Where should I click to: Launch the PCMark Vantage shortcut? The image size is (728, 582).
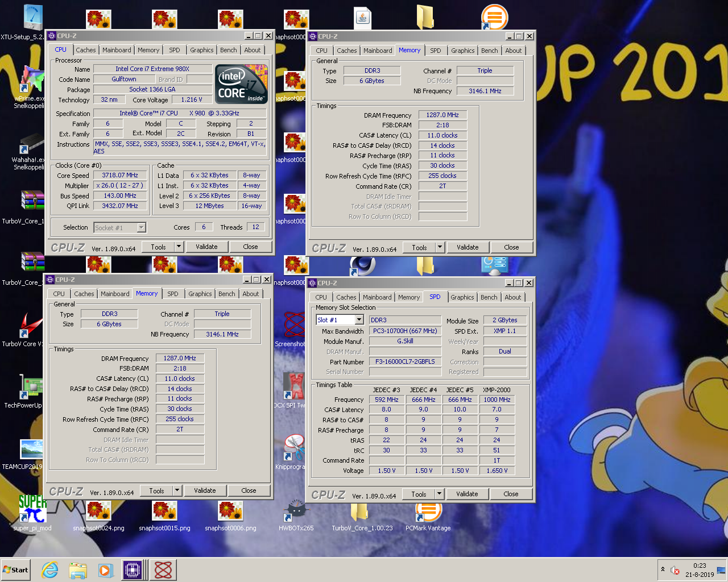428,510
